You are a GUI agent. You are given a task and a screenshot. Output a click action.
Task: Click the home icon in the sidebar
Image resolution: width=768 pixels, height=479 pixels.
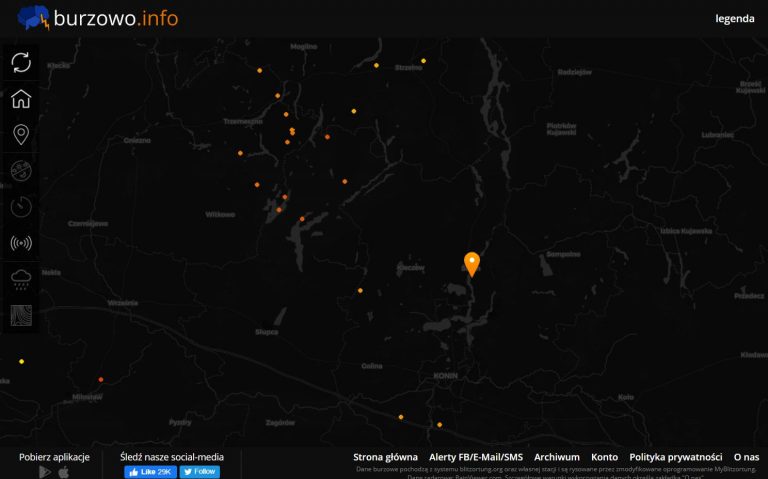coord(21,99)
